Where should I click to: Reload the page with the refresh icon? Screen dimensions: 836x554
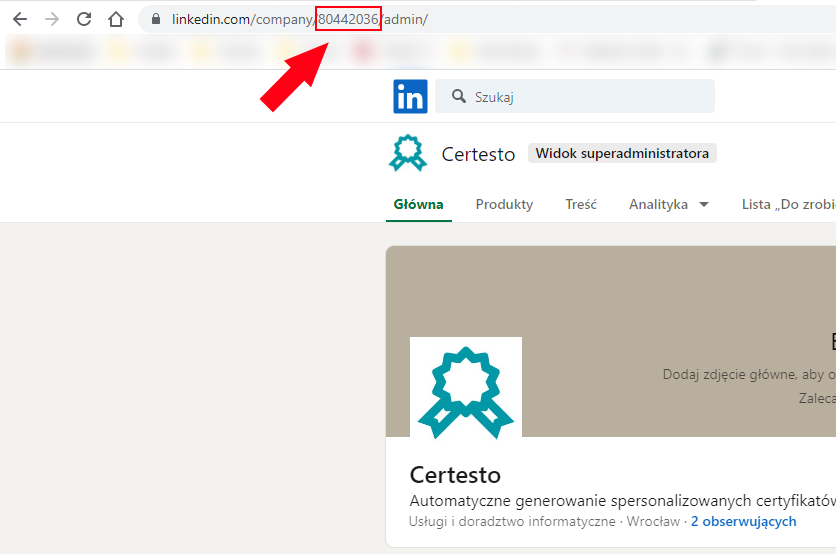84,19
